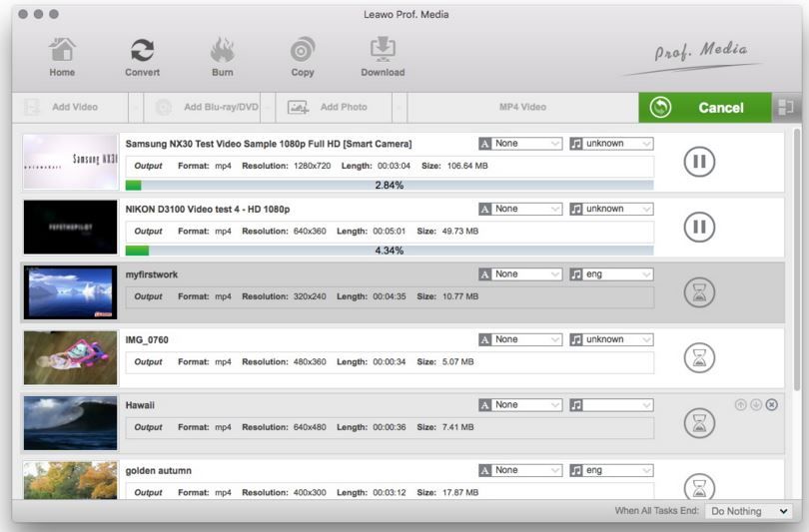
Task: Click the title 'golden autumn'
Action: tap(158, 470)
